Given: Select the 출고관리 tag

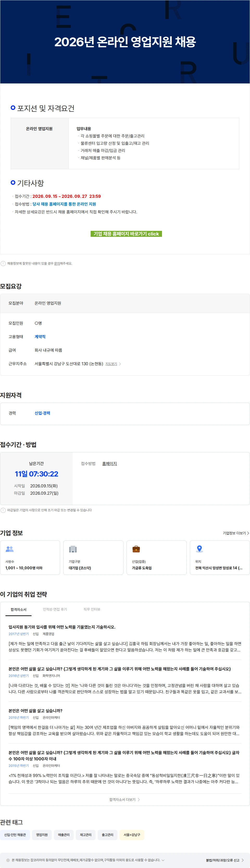Looking at the screenshot, I should [108, 834].
